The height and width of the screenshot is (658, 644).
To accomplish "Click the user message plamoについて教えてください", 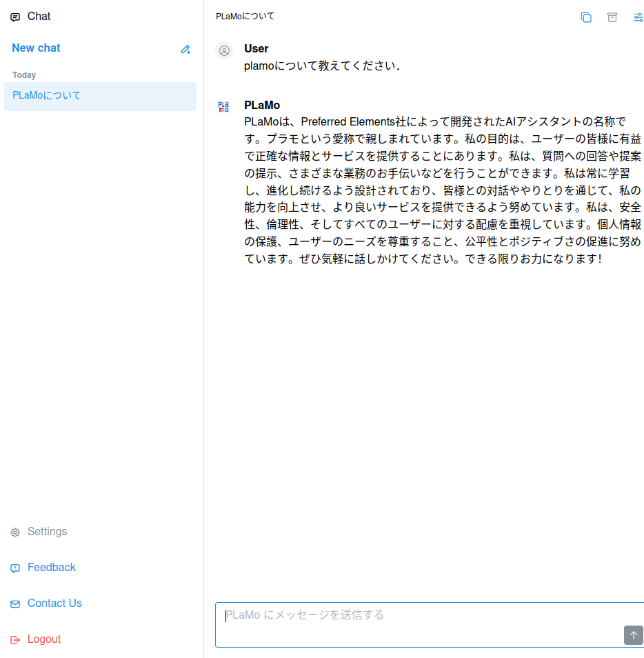I will coord(322,66).
